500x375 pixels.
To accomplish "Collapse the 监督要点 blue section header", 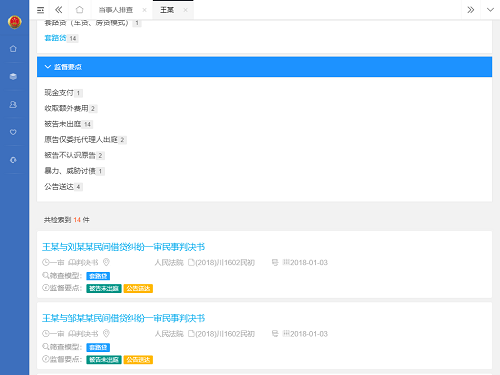I will [264, 67].
